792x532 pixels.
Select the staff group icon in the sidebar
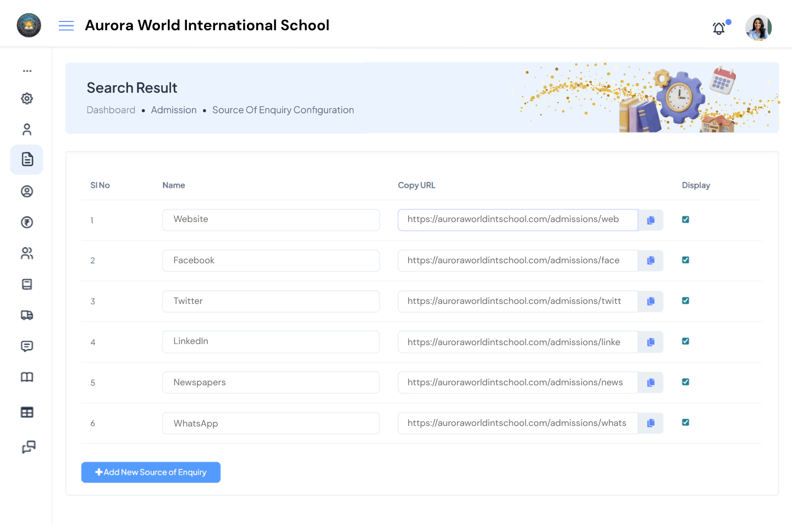(x=26, y=253)
